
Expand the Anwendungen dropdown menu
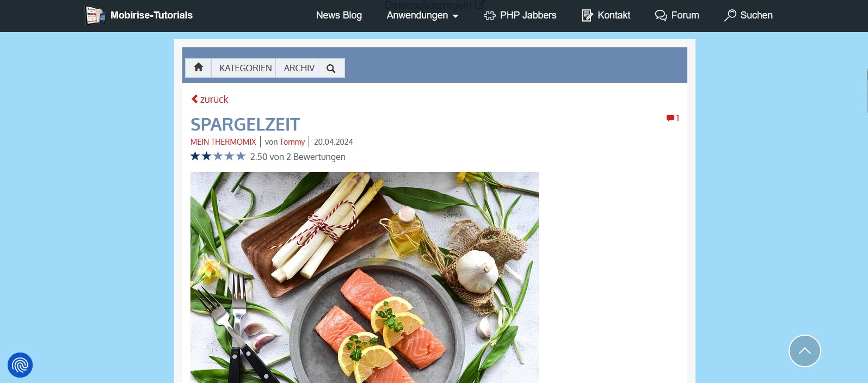pyautogui.click(x=422, y=15)
